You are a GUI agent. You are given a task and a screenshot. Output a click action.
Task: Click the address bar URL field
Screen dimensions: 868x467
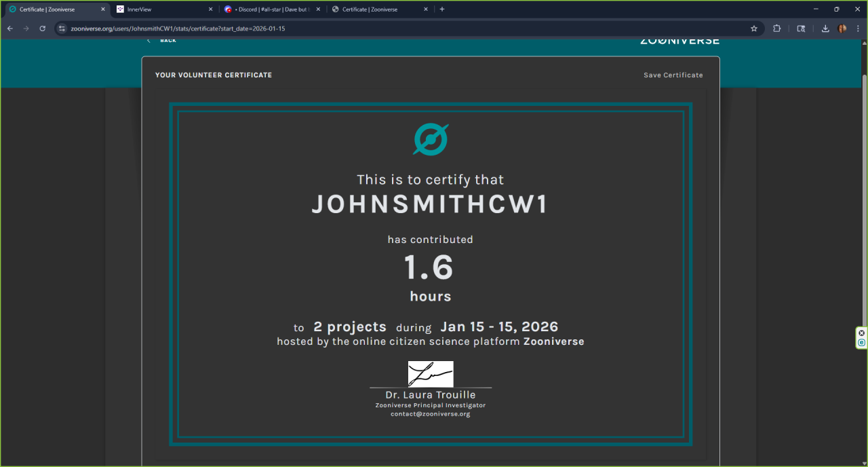click(407, 29)
